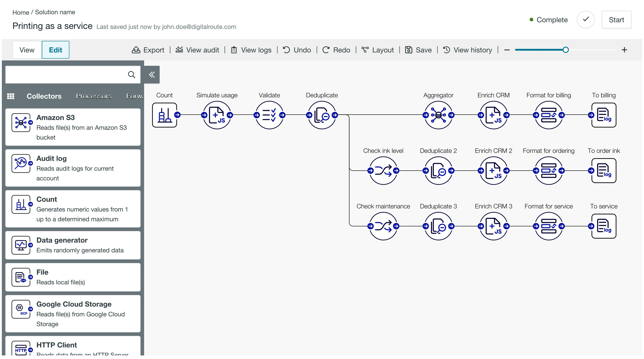Zoom in with the plus button
Viewport: 644px width, 359px height.
pos(624,50)
